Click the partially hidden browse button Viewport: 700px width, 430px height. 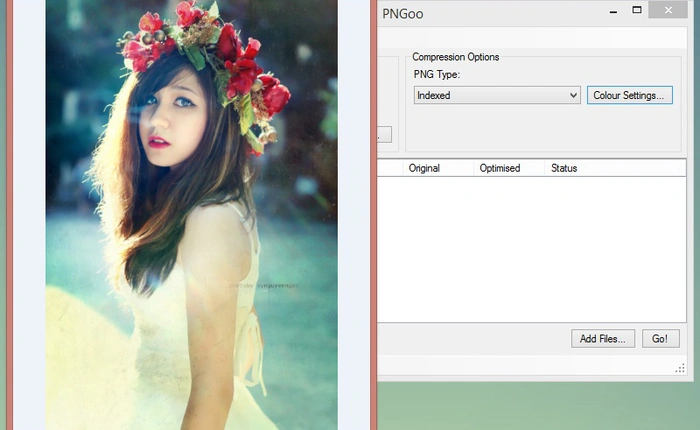tap(384, 134)
